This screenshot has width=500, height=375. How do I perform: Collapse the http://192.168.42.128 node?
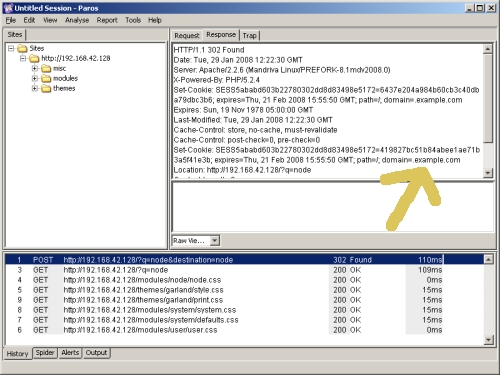(x=23, y=58)
